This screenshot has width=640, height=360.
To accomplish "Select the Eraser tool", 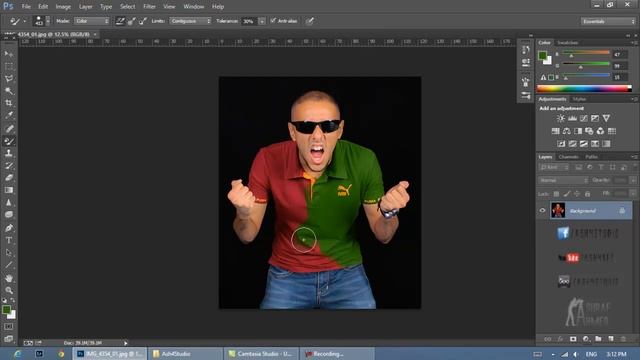I will tap(9, 178).
